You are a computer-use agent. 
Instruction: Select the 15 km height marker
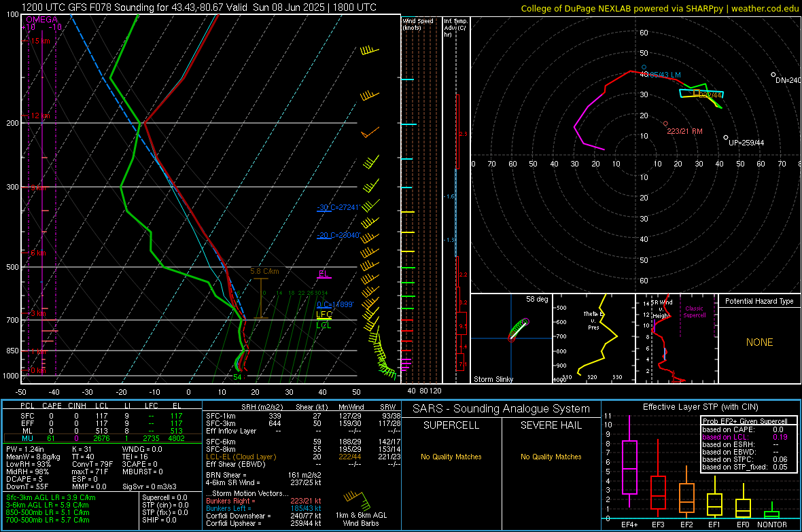click(x=40, y=41)
